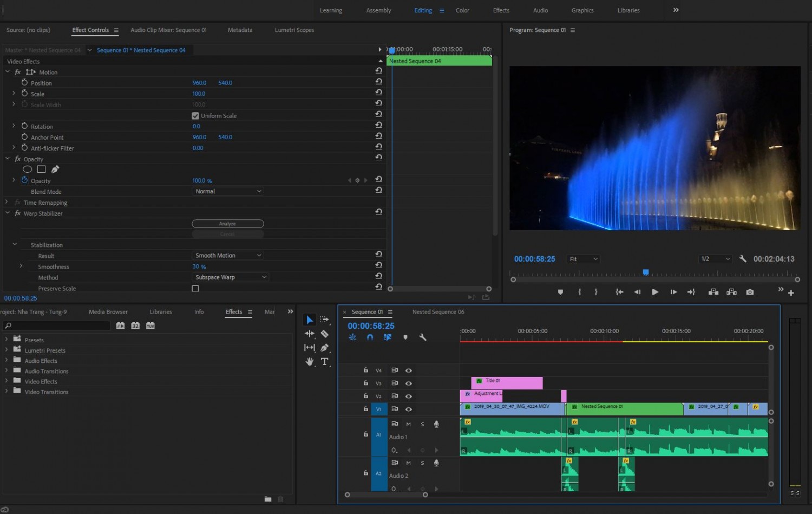Open timeline display settings wrench
The height and width of the screenshot is (514, 812).
(423, 337)
